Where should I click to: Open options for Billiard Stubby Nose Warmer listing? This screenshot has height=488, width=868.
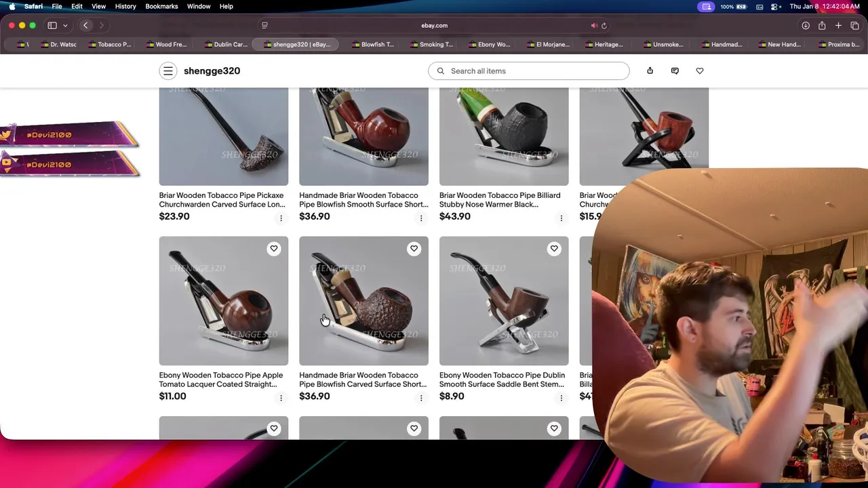[561, 218]
